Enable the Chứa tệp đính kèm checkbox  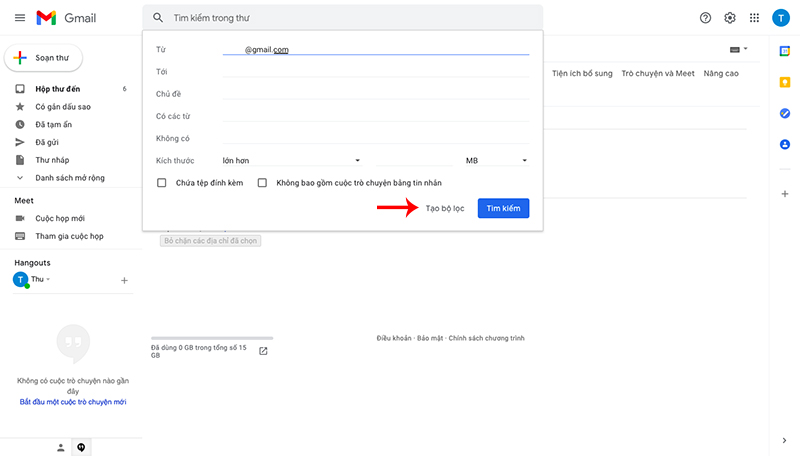pos(162,183)
